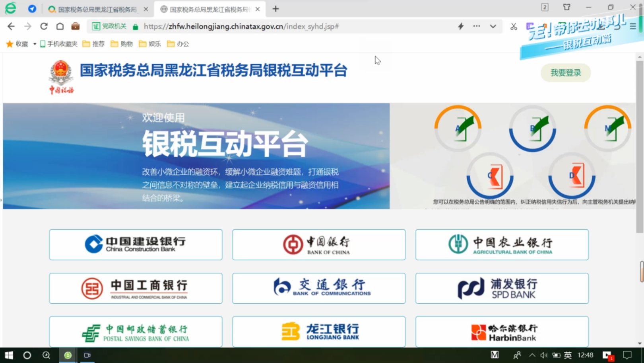Open a new browser tab
The width and height of the screenshot is (644, 363).
point(275,9)
